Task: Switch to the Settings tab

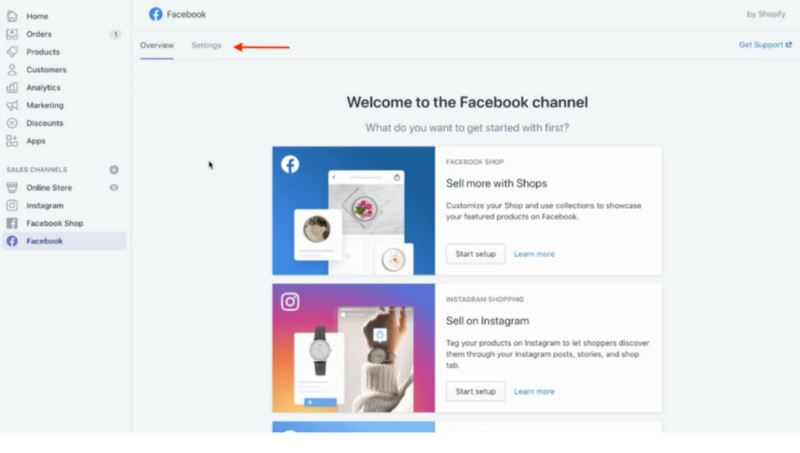Action: pos(206,45)
